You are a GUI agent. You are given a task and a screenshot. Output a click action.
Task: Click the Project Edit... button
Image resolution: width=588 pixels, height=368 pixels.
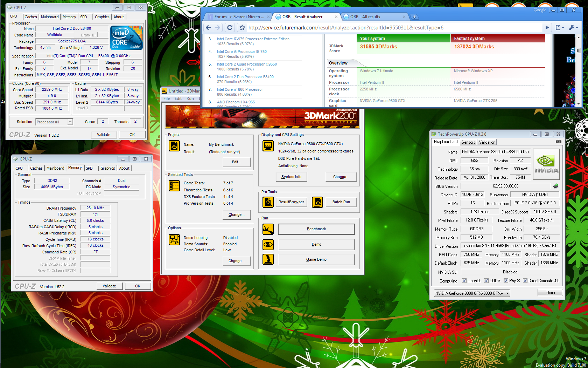pos(237,162)
